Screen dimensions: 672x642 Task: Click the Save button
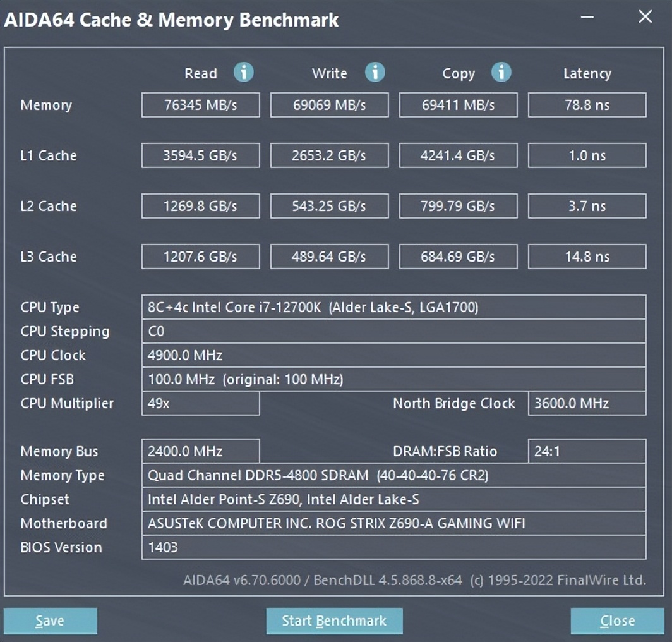click(x=50, y=621)
